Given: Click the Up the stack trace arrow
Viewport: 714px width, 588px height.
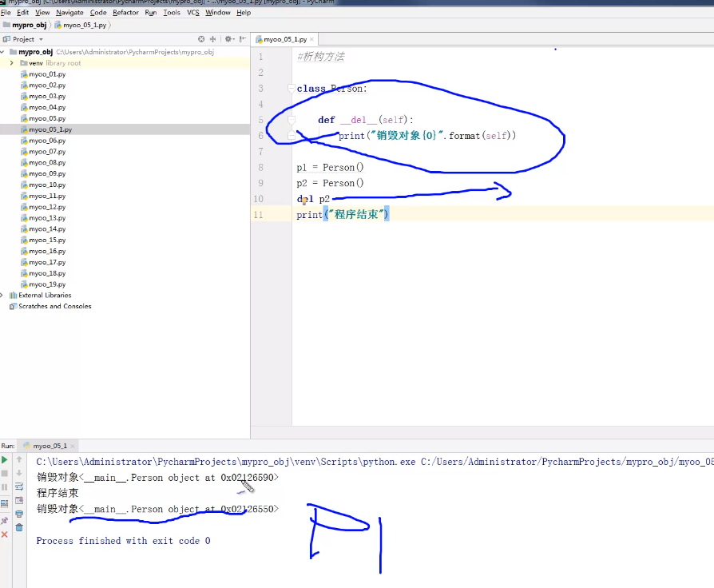Looking at the screenshot, I should tap(19, 459).
